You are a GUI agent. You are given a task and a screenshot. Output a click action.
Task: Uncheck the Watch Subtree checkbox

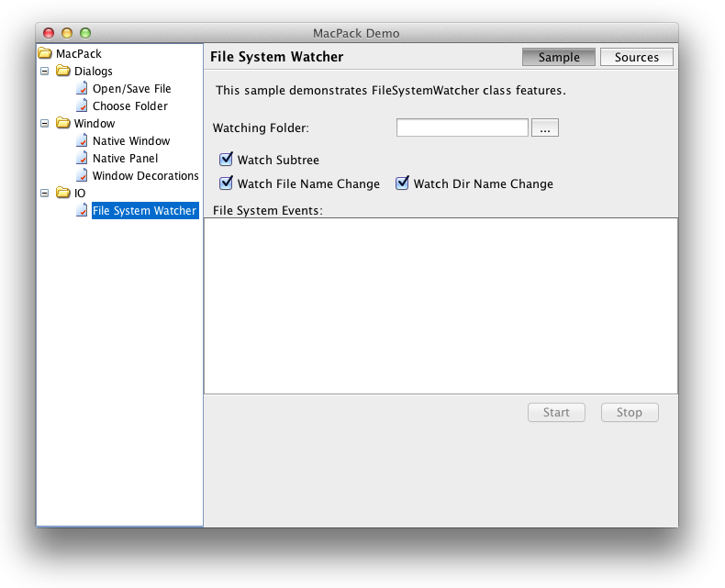[x=226, y=159]
